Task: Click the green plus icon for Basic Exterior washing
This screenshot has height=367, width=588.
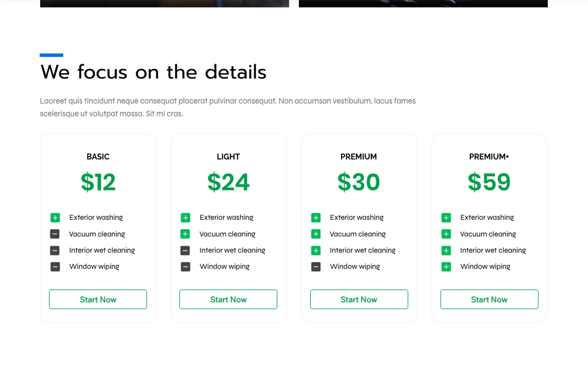Action: click(x=55, y=217)
